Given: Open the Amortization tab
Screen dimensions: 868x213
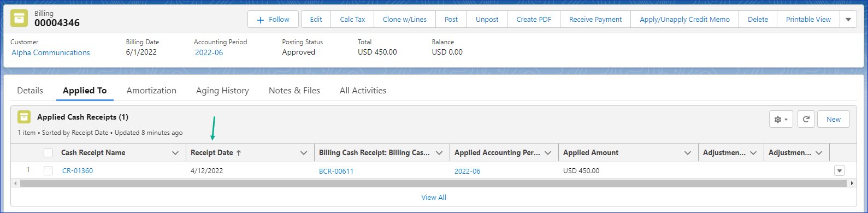Looking at the screenshot, I should 151,91.
